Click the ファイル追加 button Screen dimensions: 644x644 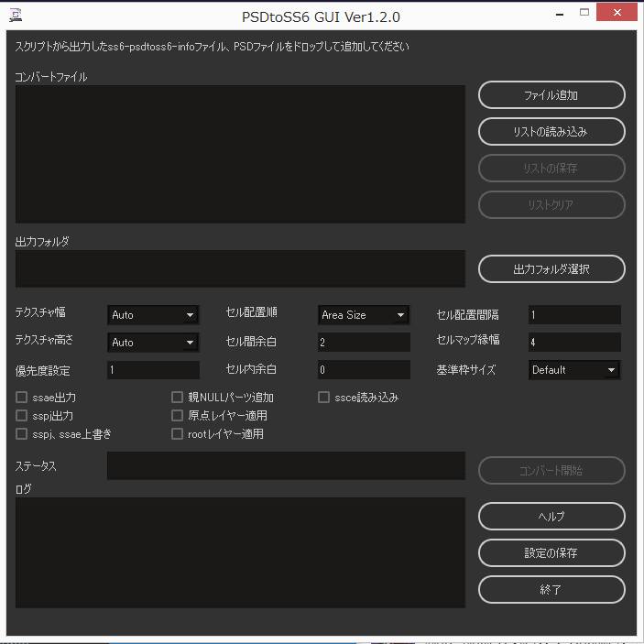[551, 95]
